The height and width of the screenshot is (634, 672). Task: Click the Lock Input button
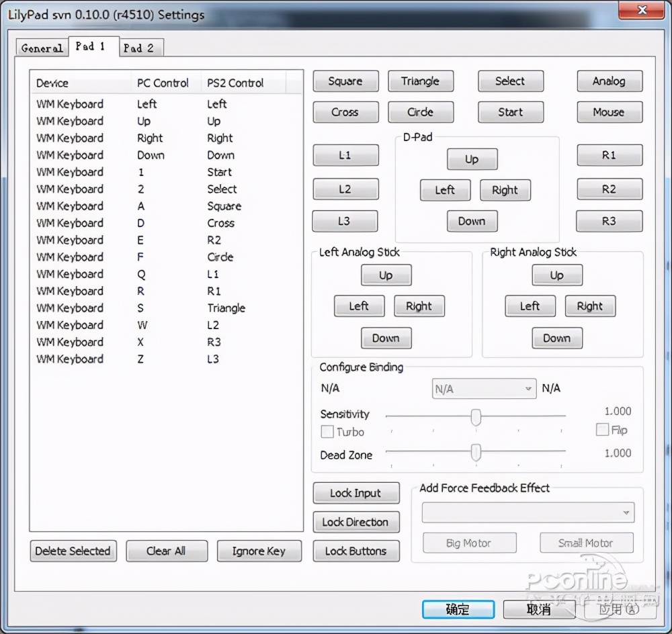[355, 493]
